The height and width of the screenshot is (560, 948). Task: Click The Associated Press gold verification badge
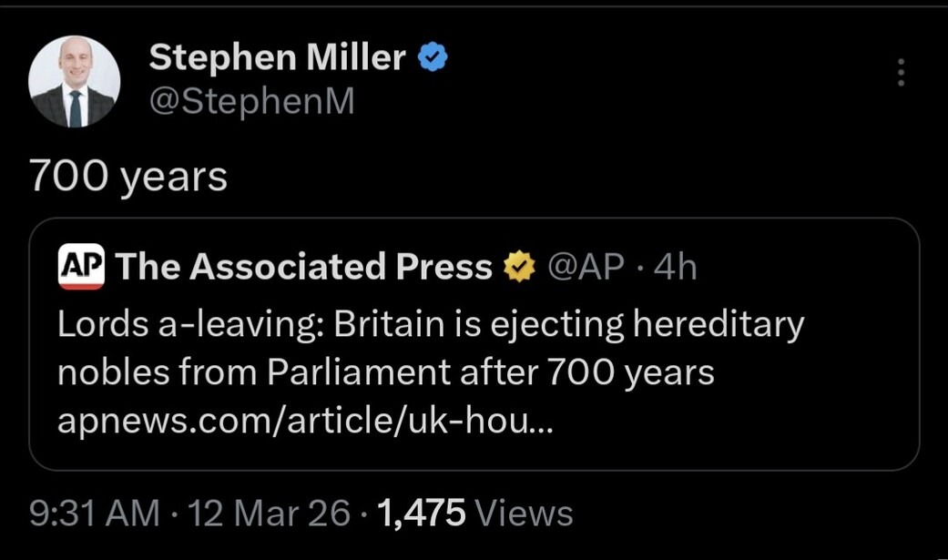point(518,266)
